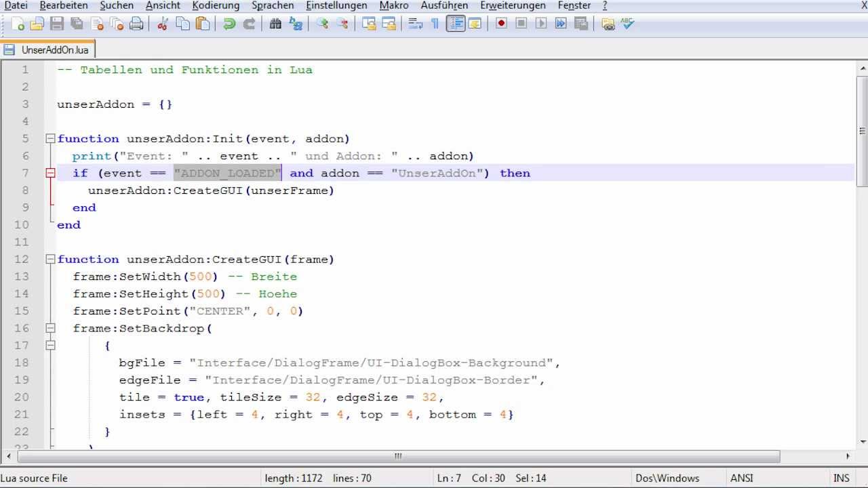Click the highlighted "ADDON_LOADED" string
Image resolution: width=868 pixels, height=488 pixels.
pos(227,173)
